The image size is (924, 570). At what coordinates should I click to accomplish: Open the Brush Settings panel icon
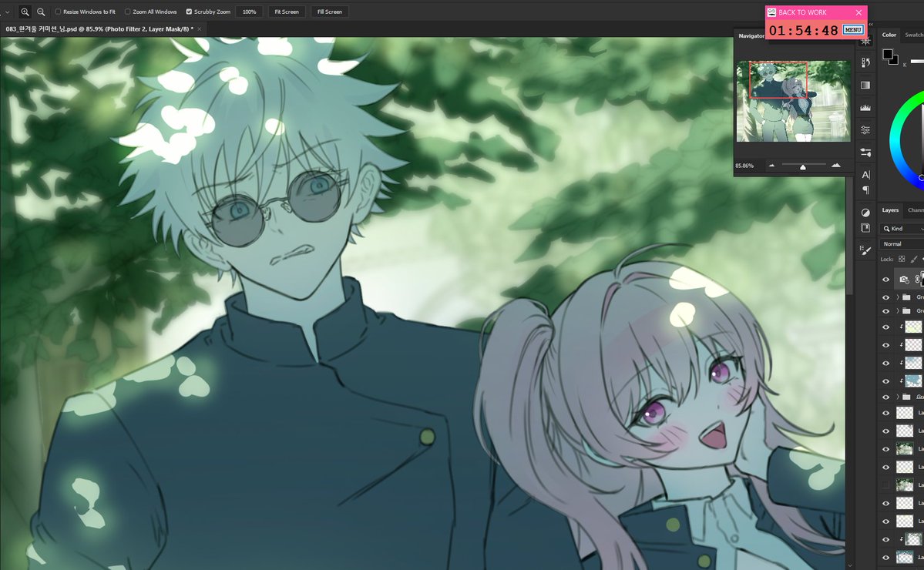point(865,153)
